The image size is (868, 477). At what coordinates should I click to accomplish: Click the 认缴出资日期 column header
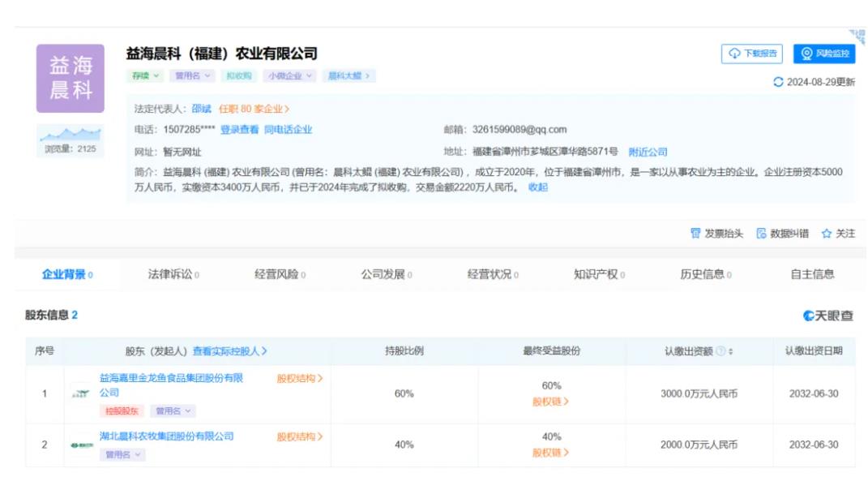(814, 351)
